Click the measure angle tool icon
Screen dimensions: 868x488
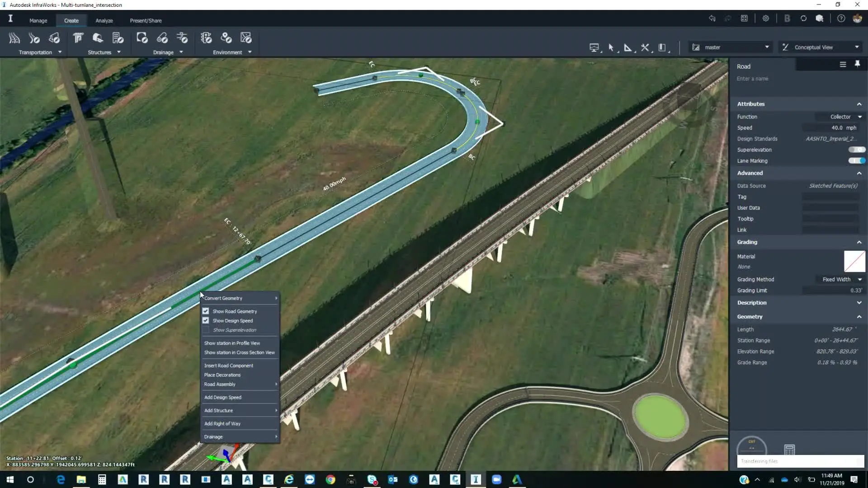628,47
